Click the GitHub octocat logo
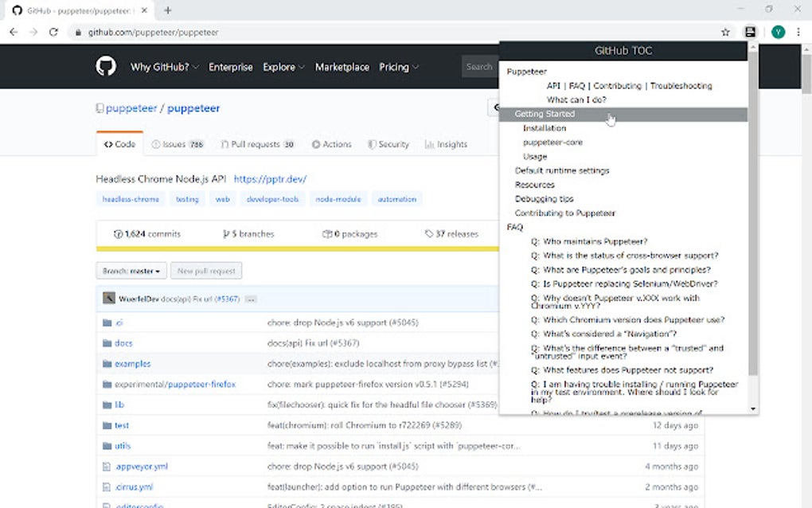Screen dimensions: 812x508 coord(107,67)
